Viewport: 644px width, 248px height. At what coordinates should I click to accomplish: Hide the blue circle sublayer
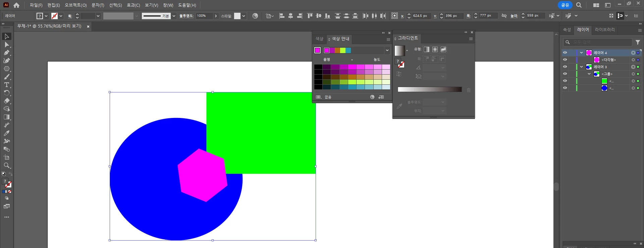point(565,88)
